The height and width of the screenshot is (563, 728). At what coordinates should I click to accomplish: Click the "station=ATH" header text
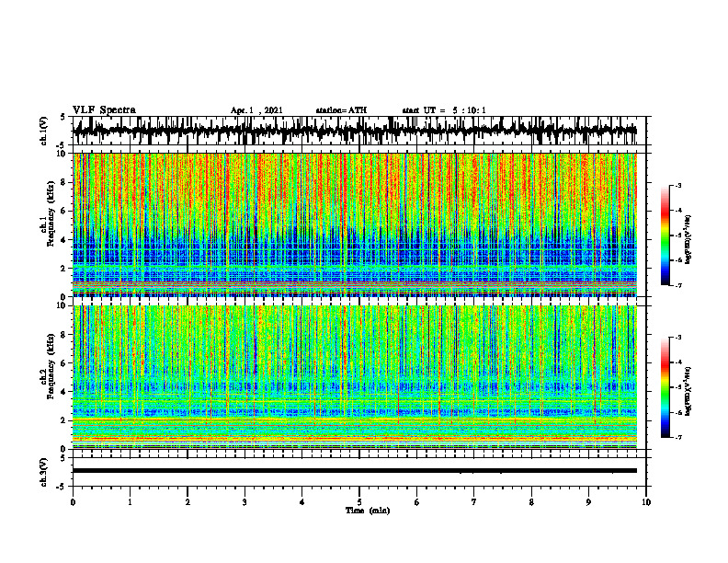click(x=341, y=110)
